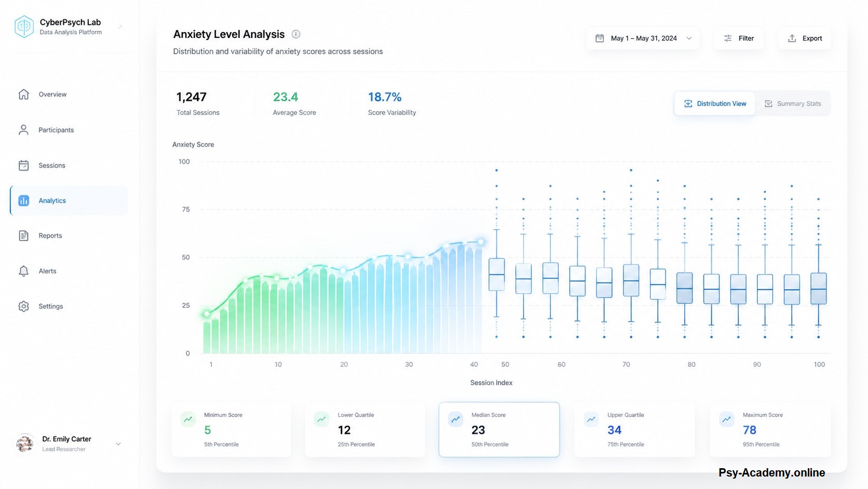Select the Median Score card
Screen dimensions: 868x489
[499, 429]
